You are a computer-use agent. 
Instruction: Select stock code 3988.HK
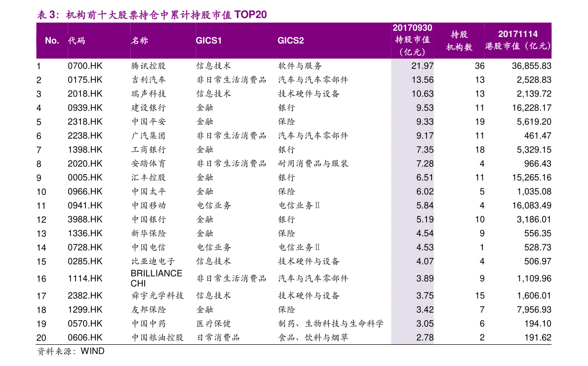(x=85, y=220)
